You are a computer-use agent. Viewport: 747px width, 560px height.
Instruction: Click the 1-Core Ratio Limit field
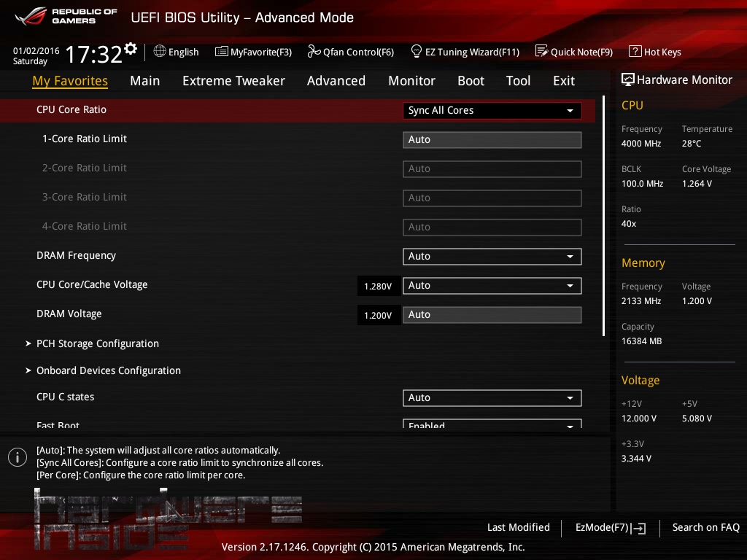[x=492, y=139]
